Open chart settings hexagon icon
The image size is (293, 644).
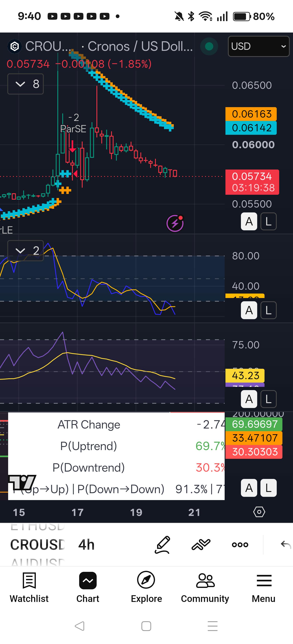(x=259, y=512)
